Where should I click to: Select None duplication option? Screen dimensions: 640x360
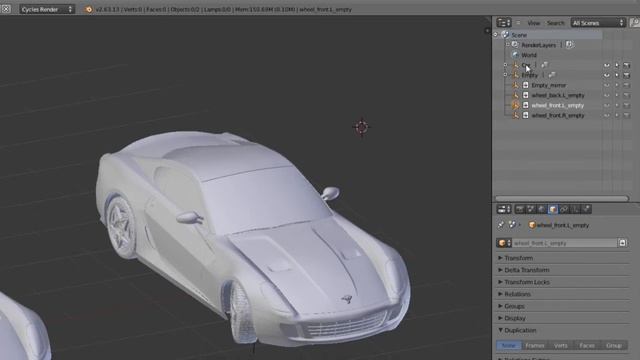click(509, 345)
